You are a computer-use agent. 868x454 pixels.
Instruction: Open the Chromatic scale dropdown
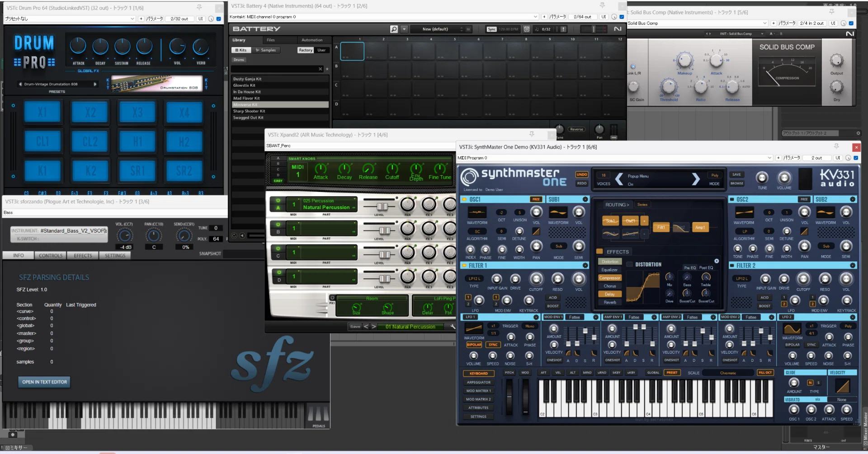pos(728,373)
